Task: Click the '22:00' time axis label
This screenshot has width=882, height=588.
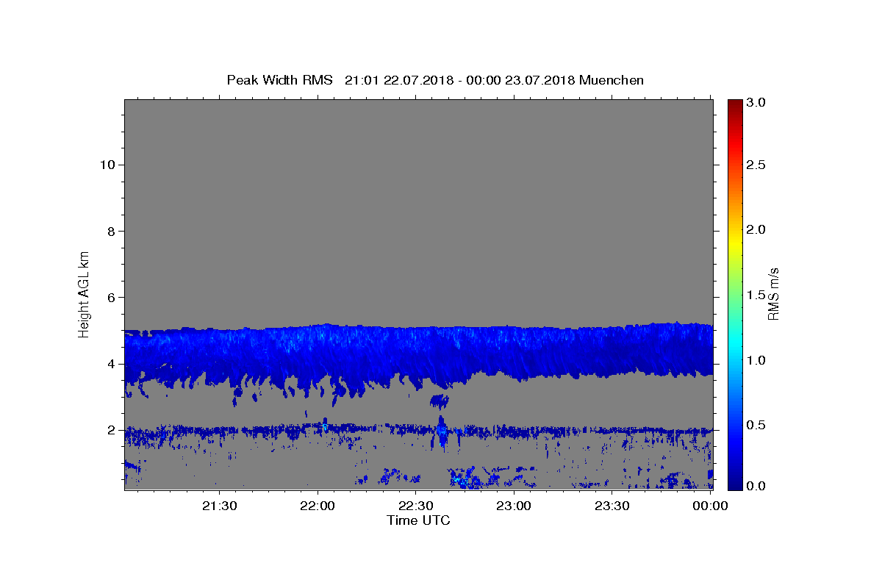Action: point(318,506)
